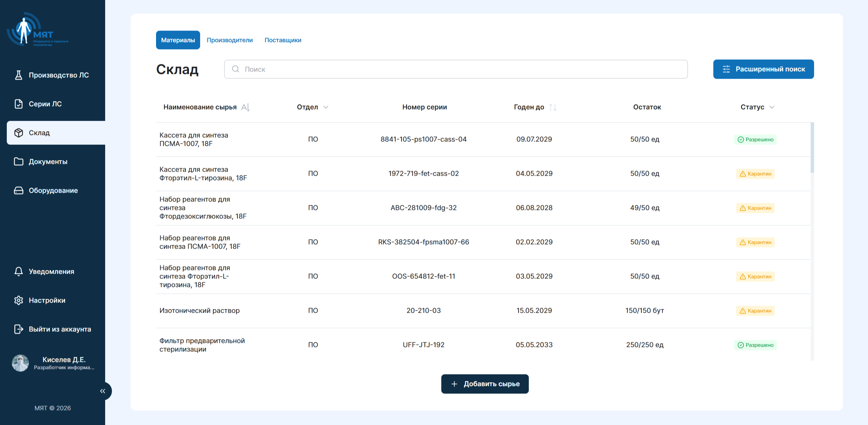The image size is (868, 425).
Task: Select series number RKS-382504-fpsma1007-66
Action: click(x=424, y=242)
